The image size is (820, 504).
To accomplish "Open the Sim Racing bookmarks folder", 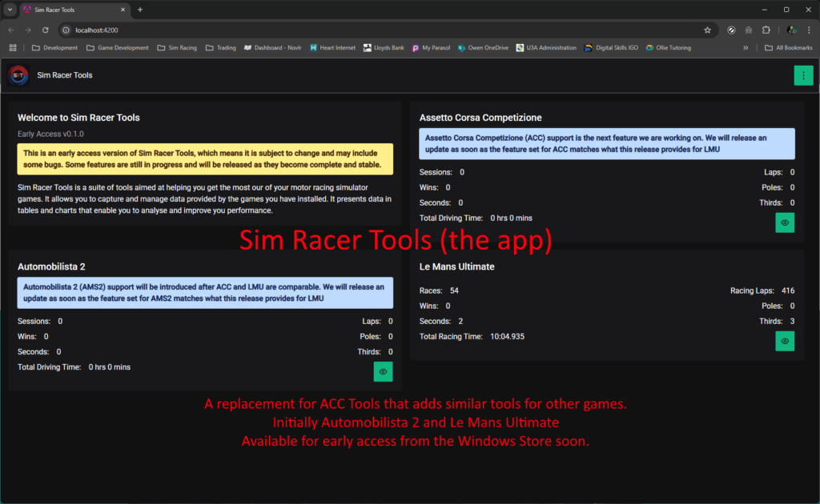I will pyautogui.click(x=177, y=47).
